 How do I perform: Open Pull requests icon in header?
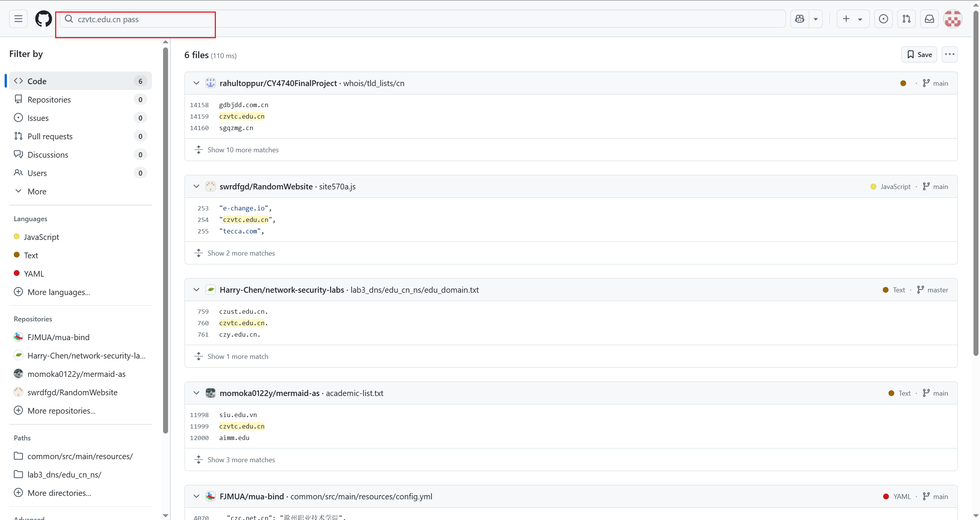point(906,19)
